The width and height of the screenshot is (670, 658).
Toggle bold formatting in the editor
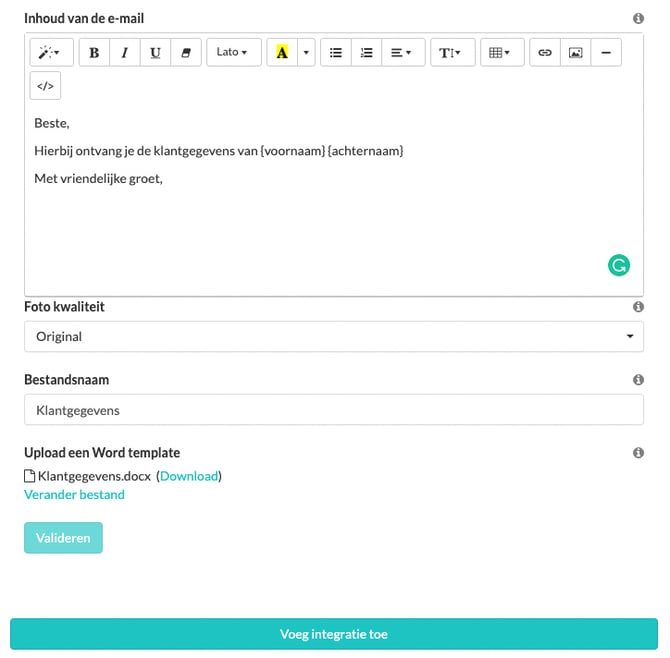94,52
